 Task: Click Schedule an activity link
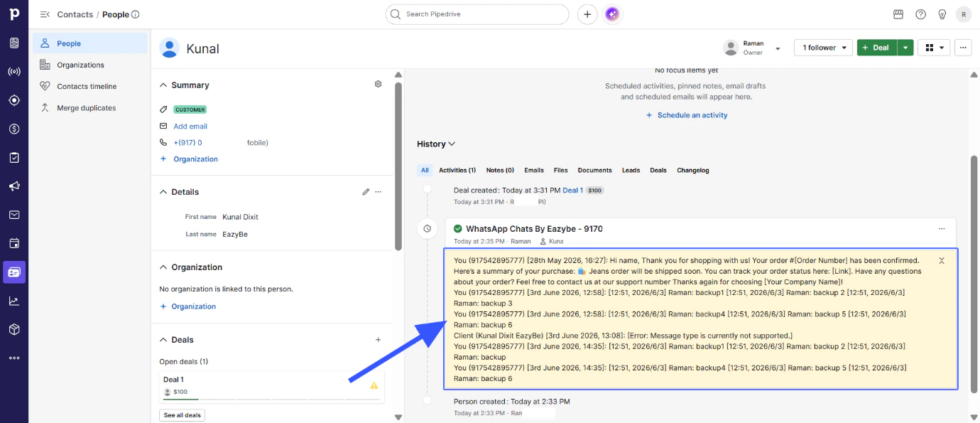[687, 115]
